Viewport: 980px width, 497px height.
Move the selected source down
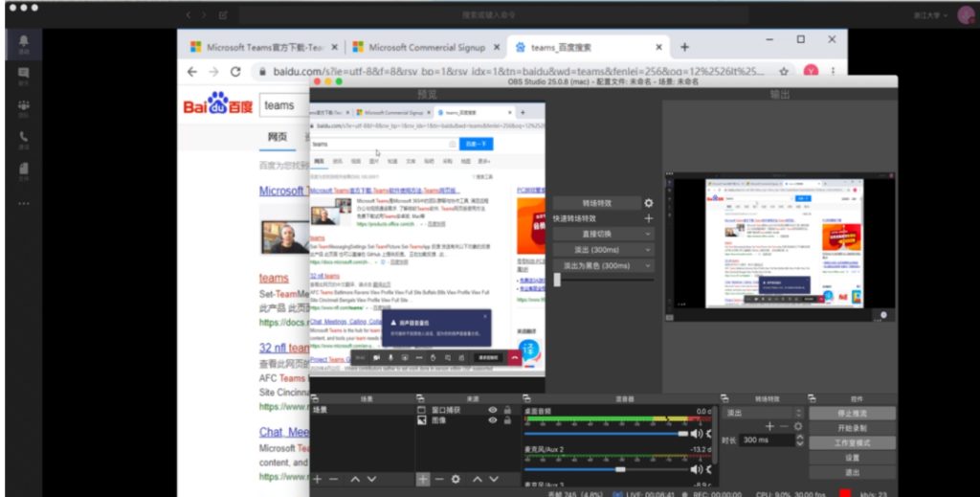click(x=494, y=479)
